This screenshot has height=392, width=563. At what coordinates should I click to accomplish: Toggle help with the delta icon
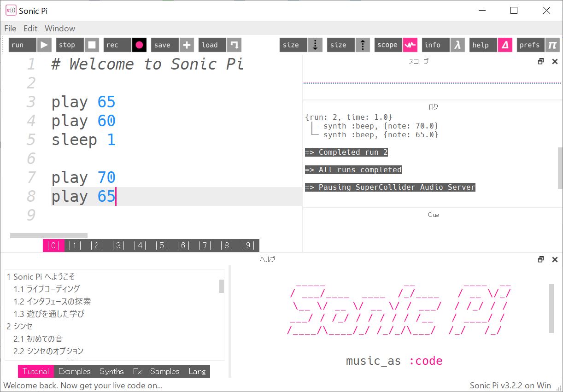505,45
